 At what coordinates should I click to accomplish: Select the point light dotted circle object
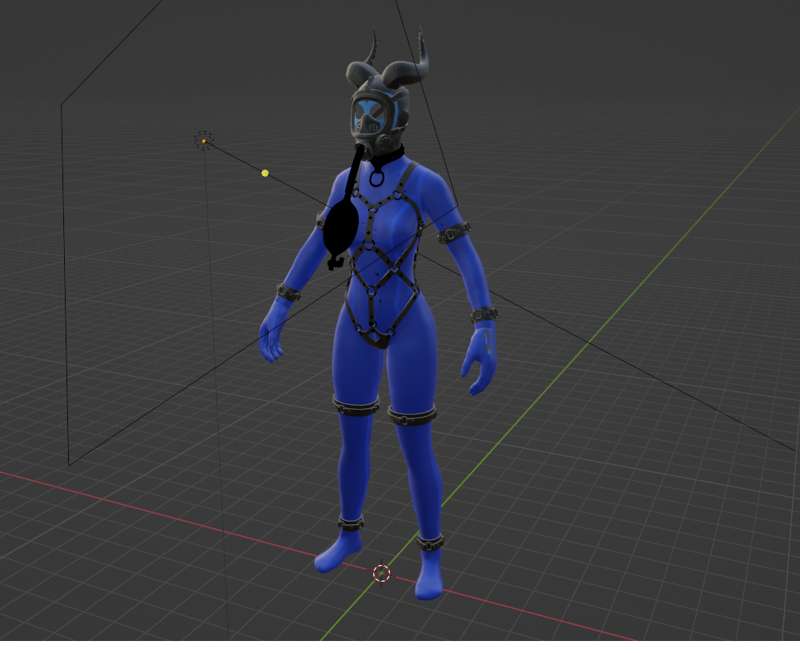coord(204,140)
